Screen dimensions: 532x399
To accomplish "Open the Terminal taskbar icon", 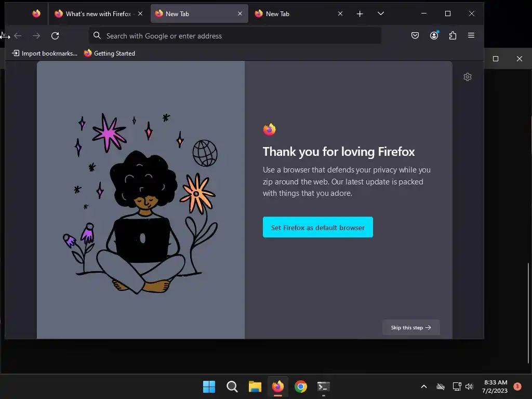I will pyautogui.click(x=323, y=387).
